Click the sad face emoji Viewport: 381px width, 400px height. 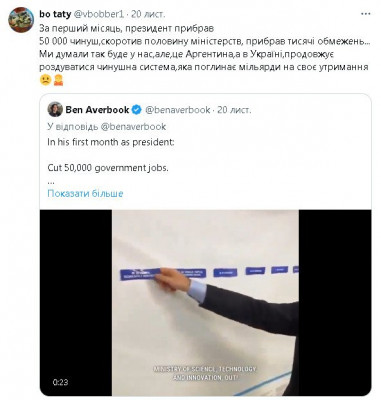tap(45, 80)
